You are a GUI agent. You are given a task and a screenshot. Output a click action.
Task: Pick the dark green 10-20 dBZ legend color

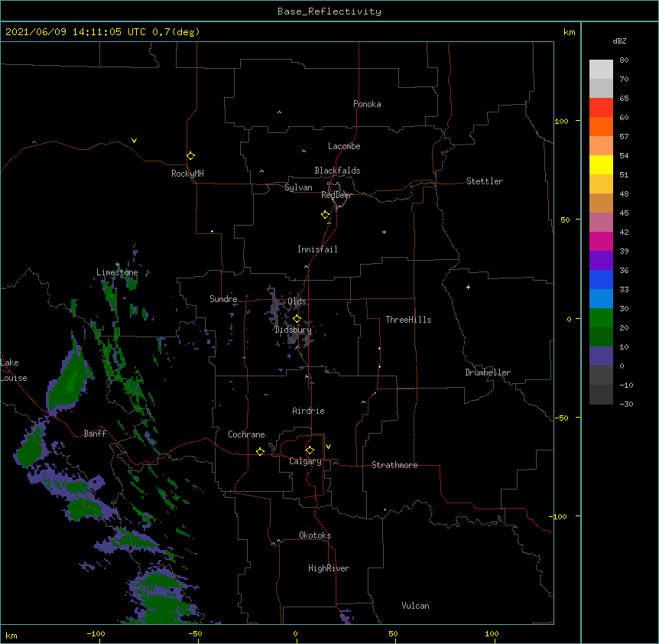click(x=601, y=337)
